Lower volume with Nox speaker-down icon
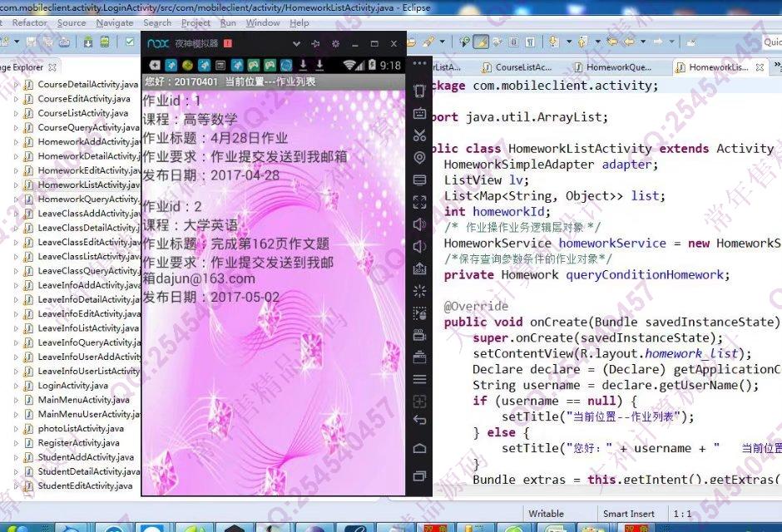The image size is (782, 532). click(419, 247)
